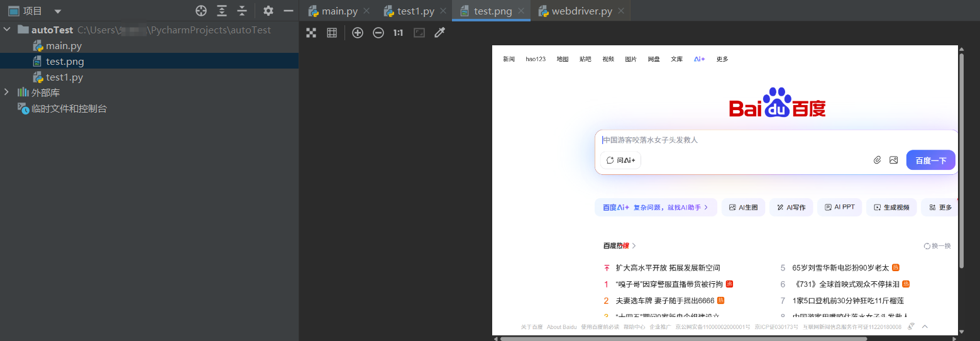980x341 pixels.
Task: Zoom in on the image preview
Action: 358,33
